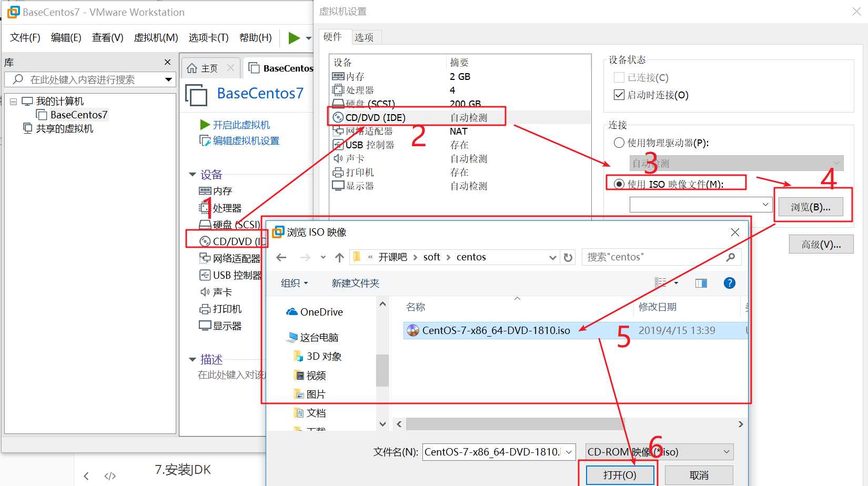The width and height of the screenshot is (868, 486).
Task: Select OneDrive in navigation pane
Action: click(315, 312)
